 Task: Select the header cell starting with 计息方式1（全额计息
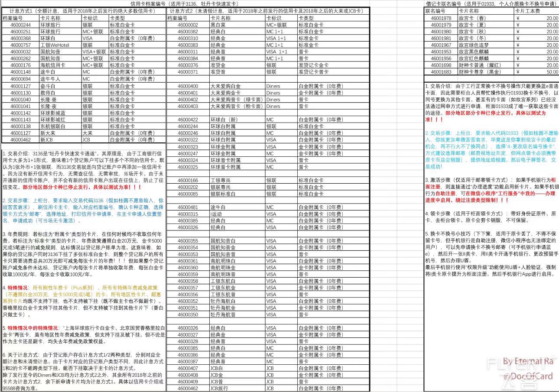click(84, 11)
